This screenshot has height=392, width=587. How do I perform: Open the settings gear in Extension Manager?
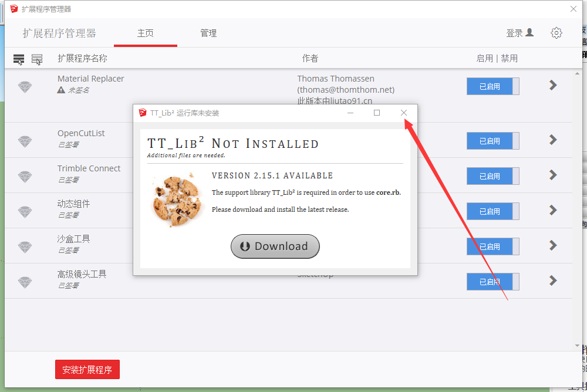[556, 33]
